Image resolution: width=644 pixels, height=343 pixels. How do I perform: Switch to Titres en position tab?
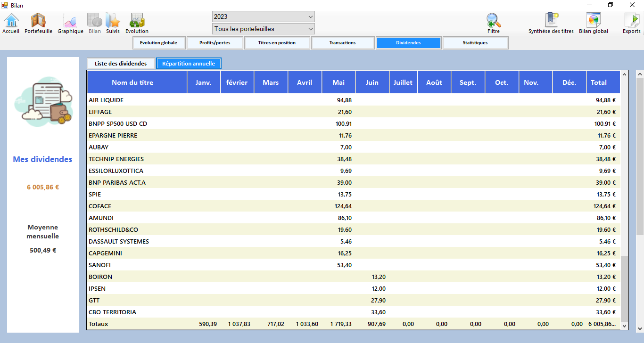[277, 43]
